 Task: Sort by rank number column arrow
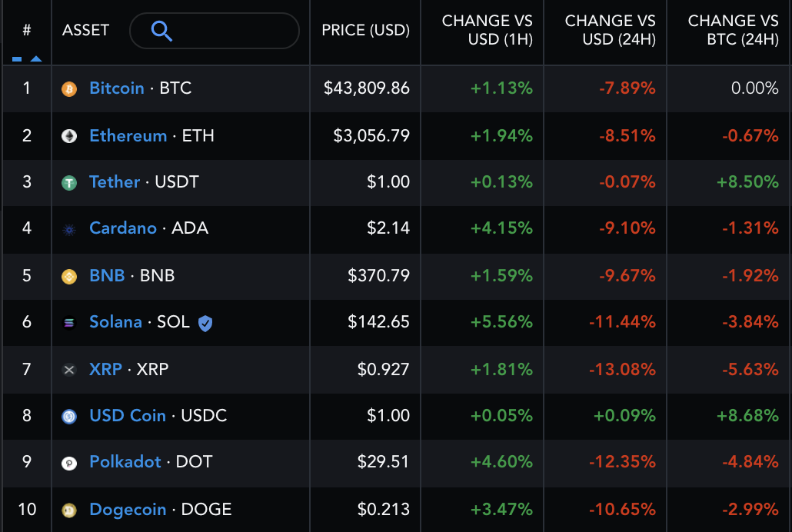pyautogui.click(x=35, y=58)
